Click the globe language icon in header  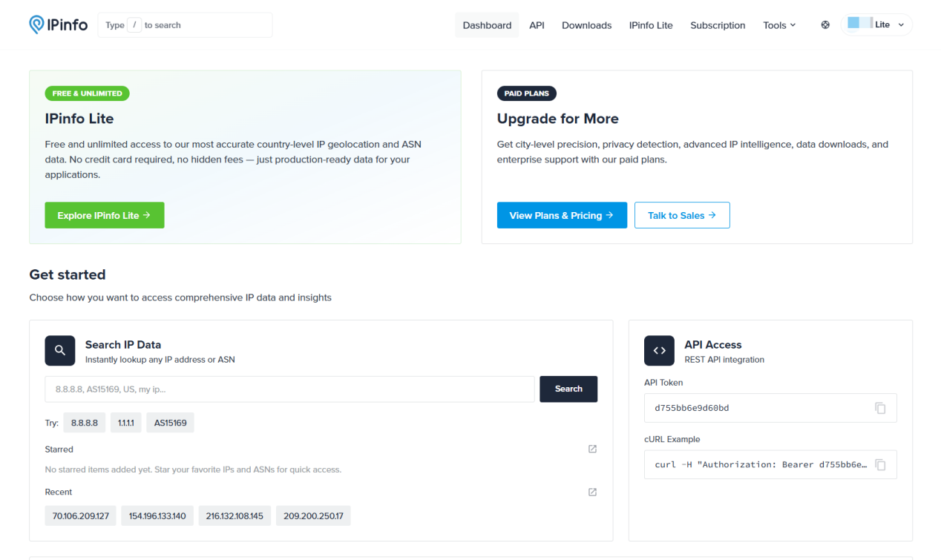[x=825, y=25]
